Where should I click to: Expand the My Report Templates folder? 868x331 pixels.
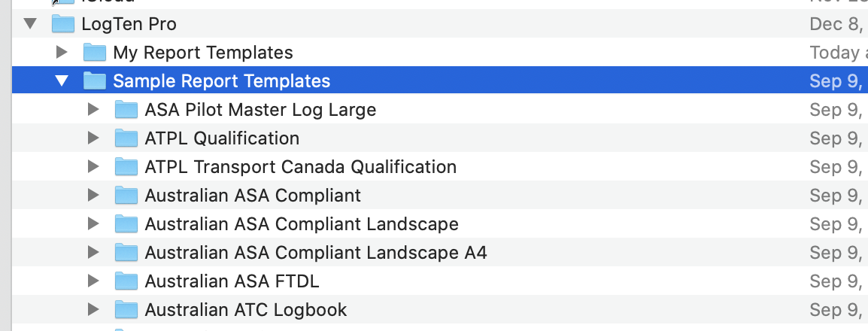pos(62,53)
